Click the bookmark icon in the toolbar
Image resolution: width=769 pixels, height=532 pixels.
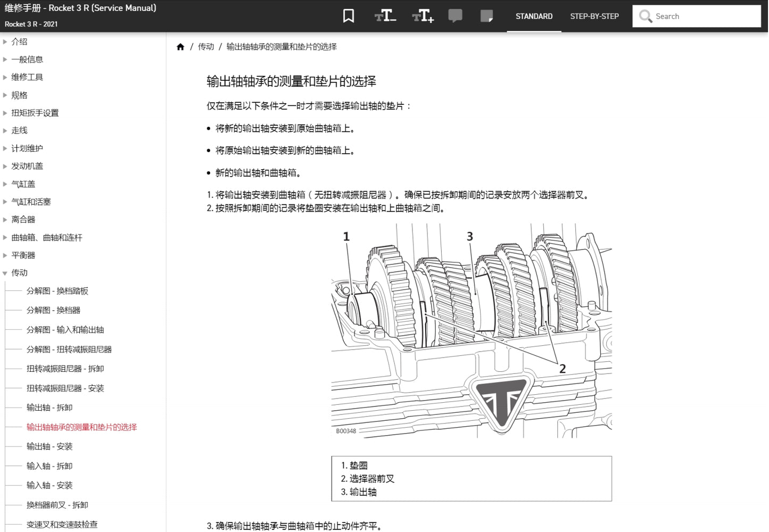click(x=348, y=16)
